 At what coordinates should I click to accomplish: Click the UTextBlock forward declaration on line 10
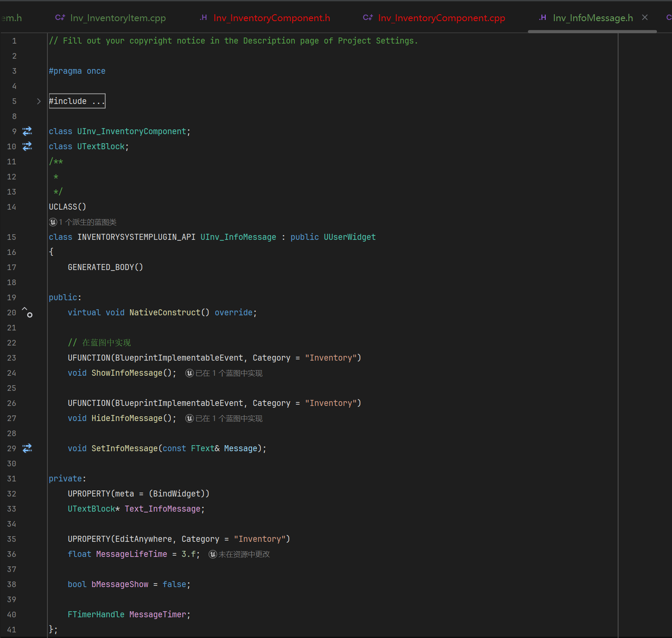click(x=101, y=146)
